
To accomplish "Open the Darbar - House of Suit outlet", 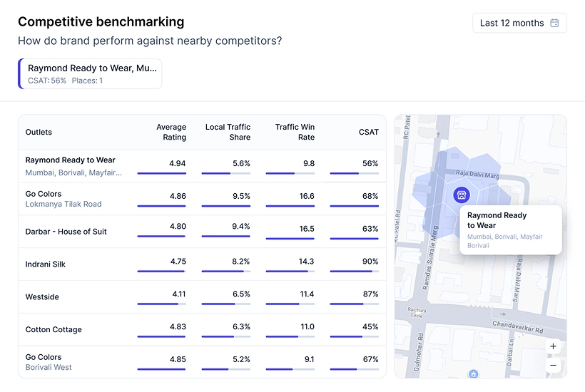I will [x=66, y=232].
